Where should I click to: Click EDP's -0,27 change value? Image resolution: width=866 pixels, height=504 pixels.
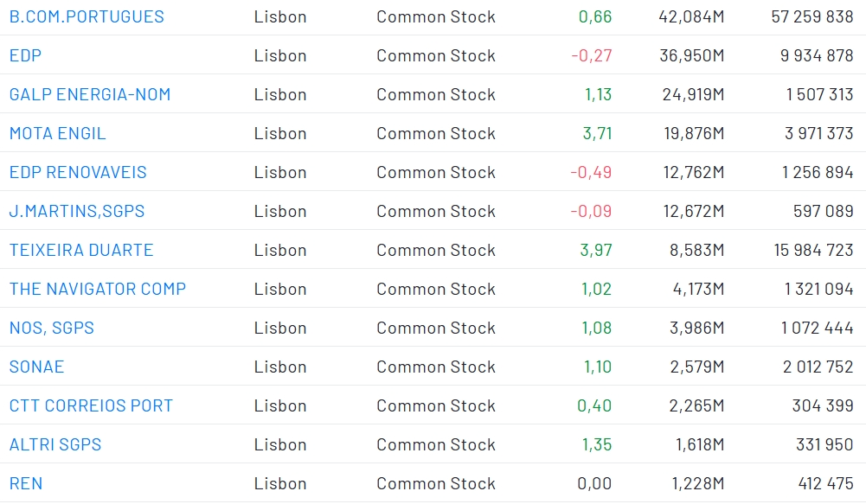pyautogui.click(x=592, y=55)
